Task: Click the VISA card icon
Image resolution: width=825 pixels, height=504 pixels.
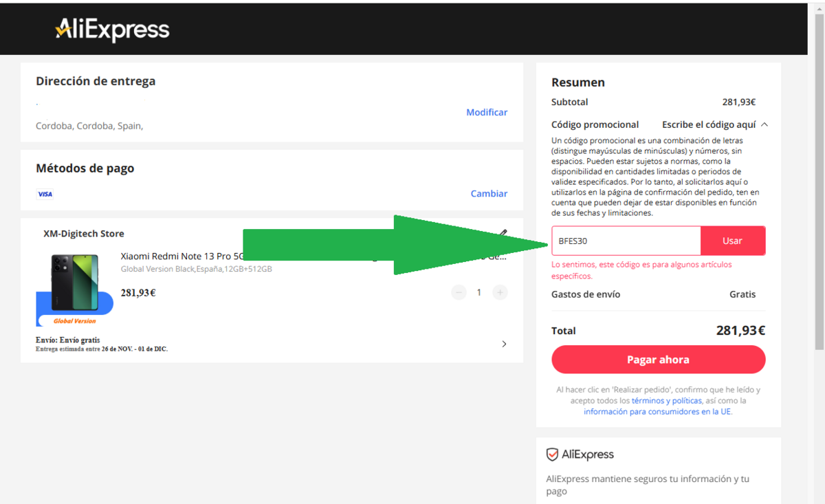Action: 45,194
